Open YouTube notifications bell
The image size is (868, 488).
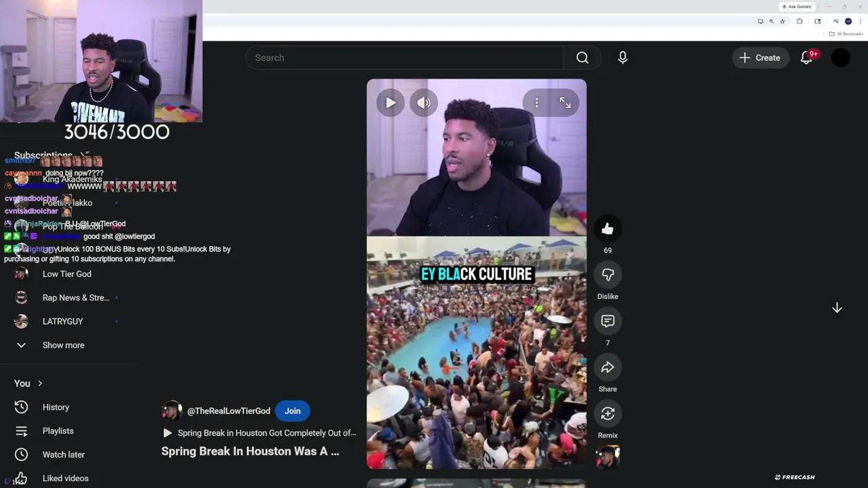[x=806, y=58]
